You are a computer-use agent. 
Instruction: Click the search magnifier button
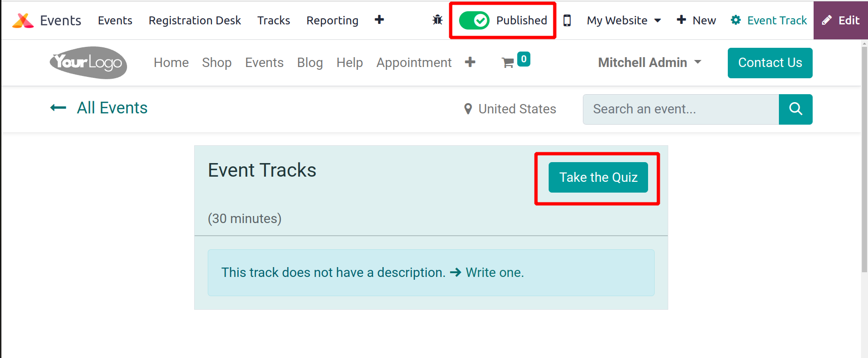coord(795,109)
